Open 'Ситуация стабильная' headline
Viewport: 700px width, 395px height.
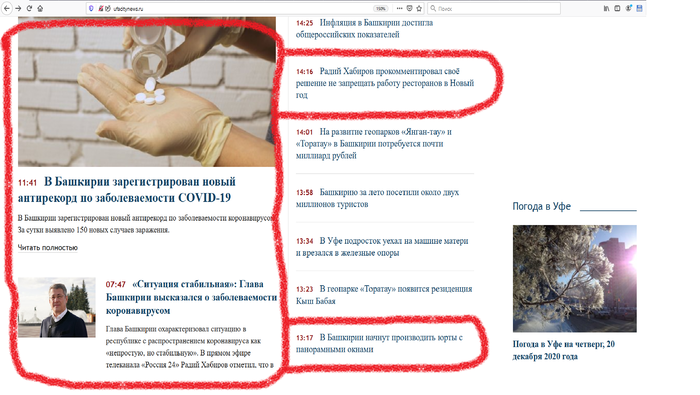click(x=192, y=297)
